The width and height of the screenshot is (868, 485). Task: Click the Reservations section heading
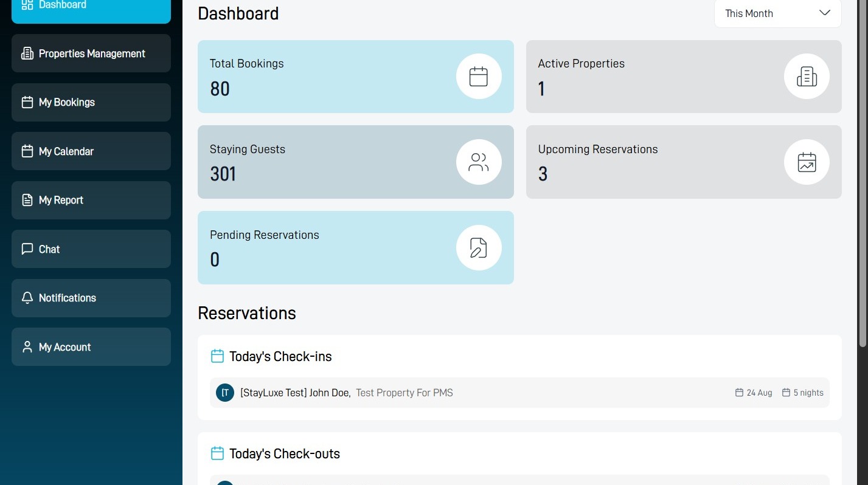[247, 313]
